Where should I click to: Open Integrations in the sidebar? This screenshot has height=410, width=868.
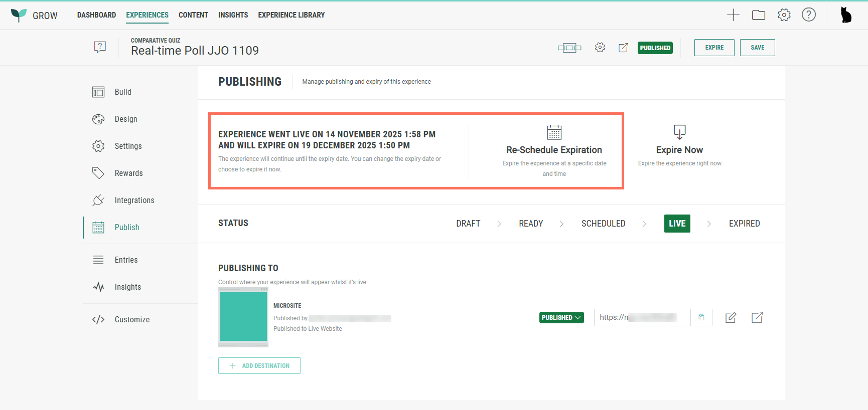coord(134,200)
